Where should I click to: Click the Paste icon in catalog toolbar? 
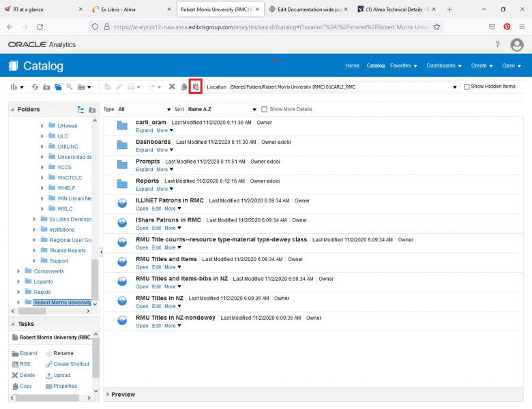point(196,87)
